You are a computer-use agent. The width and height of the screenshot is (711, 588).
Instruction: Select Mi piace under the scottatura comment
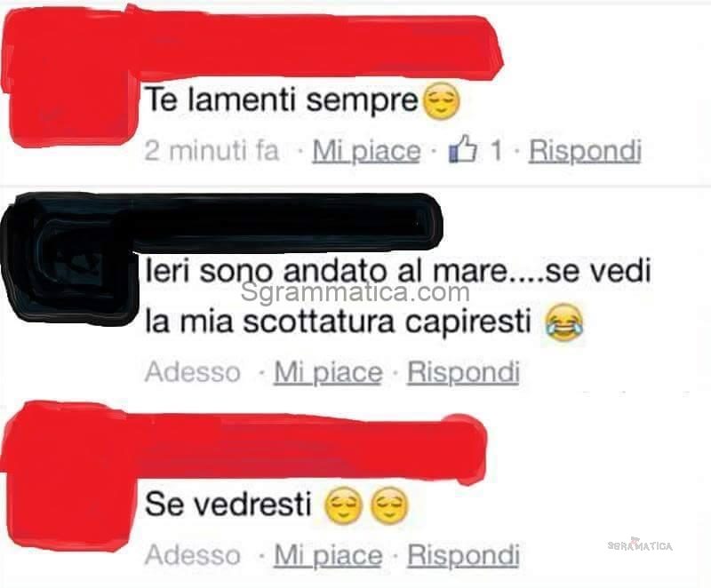pyautogui.click(x=328, y=372)
